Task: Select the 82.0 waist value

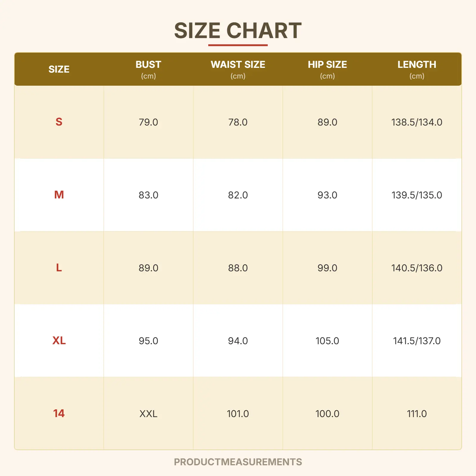Action: click(238, 195)
